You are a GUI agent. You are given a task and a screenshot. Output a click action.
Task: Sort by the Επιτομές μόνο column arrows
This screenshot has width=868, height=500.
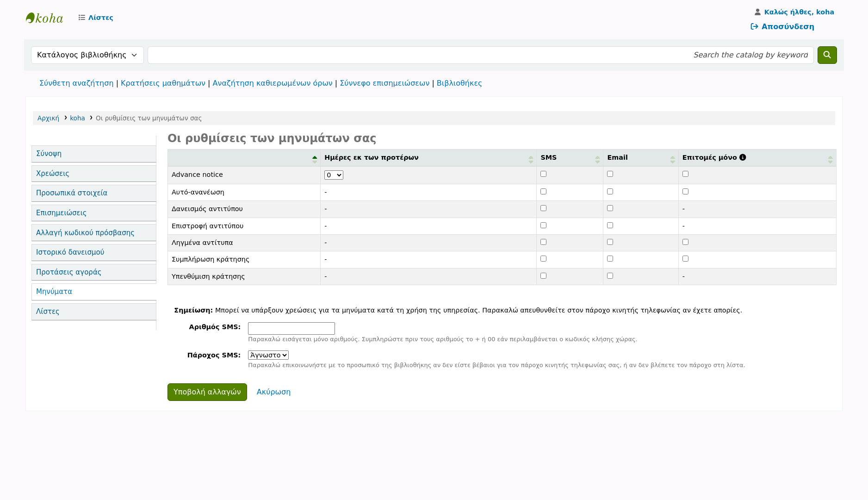(830, 160)
